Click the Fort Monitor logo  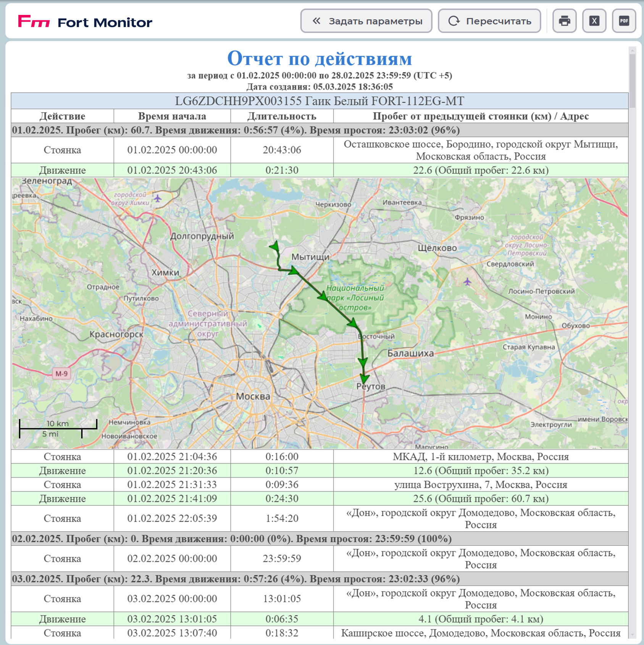(x=85, y=22)
